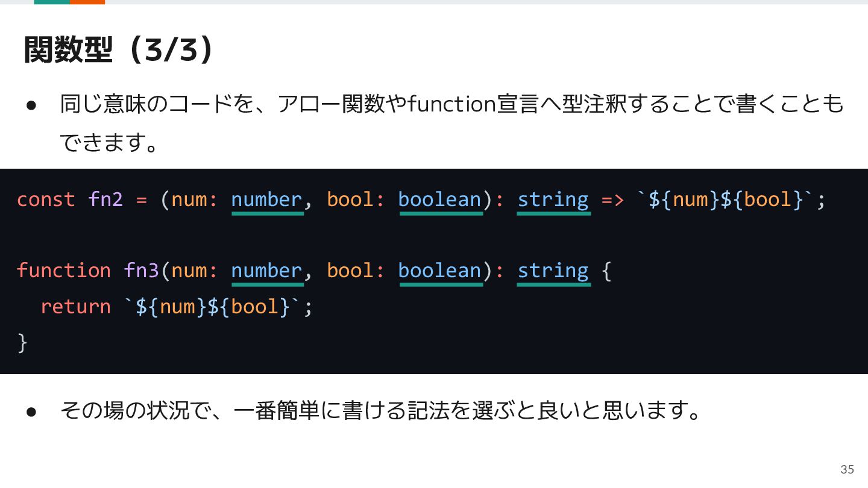
Task: Click the slide page number 35
Action: coord(847,469)
